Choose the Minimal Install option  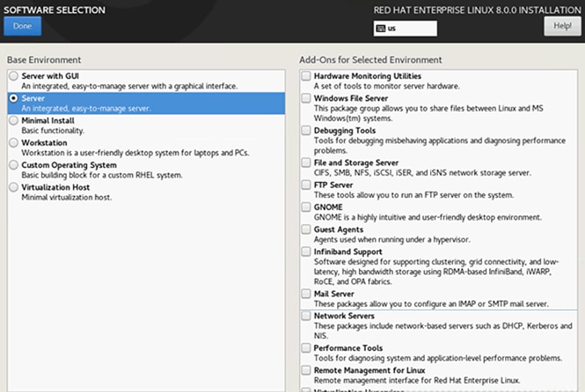(14, 121)
